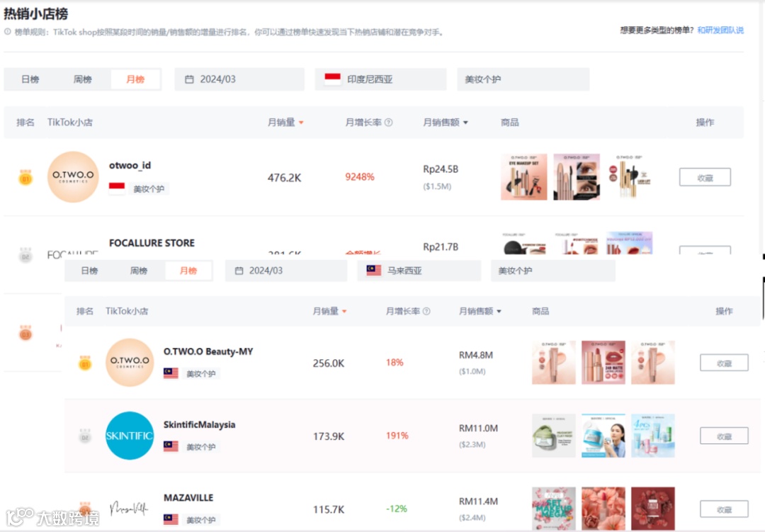Click the 收藏 button for MAZAVILLE
Screen dimensions: 765x532
tap(723, 509)
